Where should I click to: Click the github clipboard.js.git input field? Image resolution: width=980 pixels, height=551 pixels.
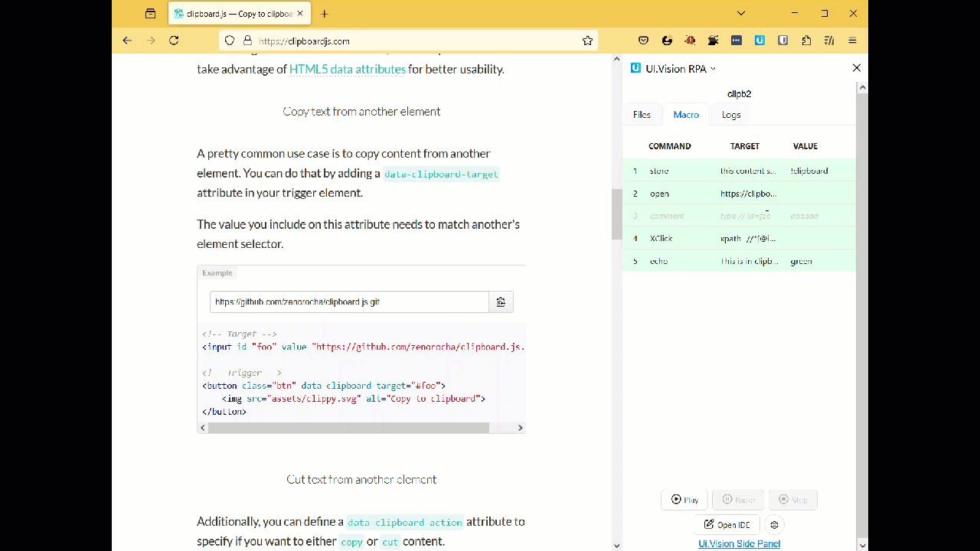(349, 302)
